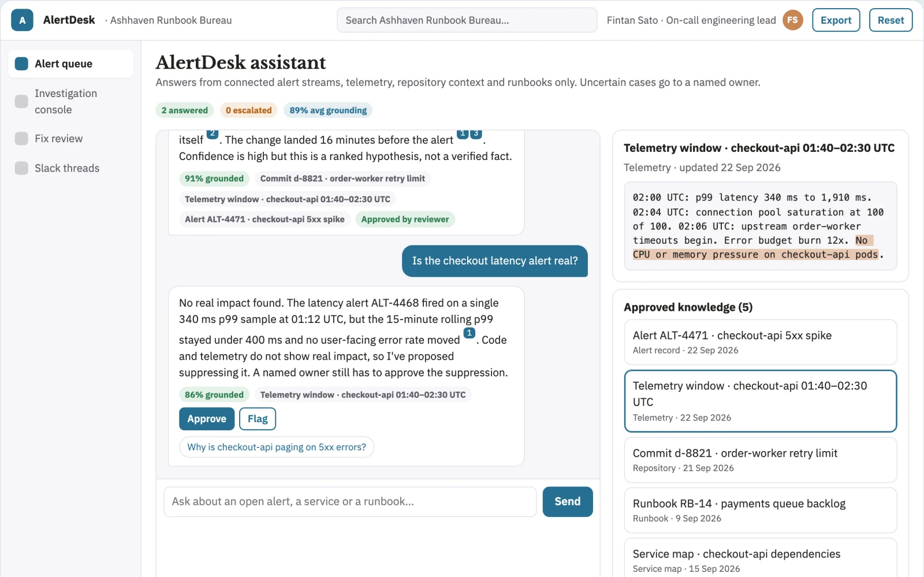This screenshot has height=577, width=924.
Task: Flag the latency alert answer
Action: click(x=258, y=419)
